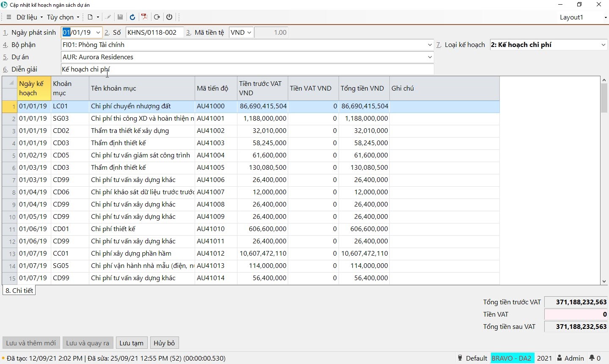This screenshot has height=364, width=609.
Task: Expand the Loại kế hoạch dropdown
Action: pos(603,45)
